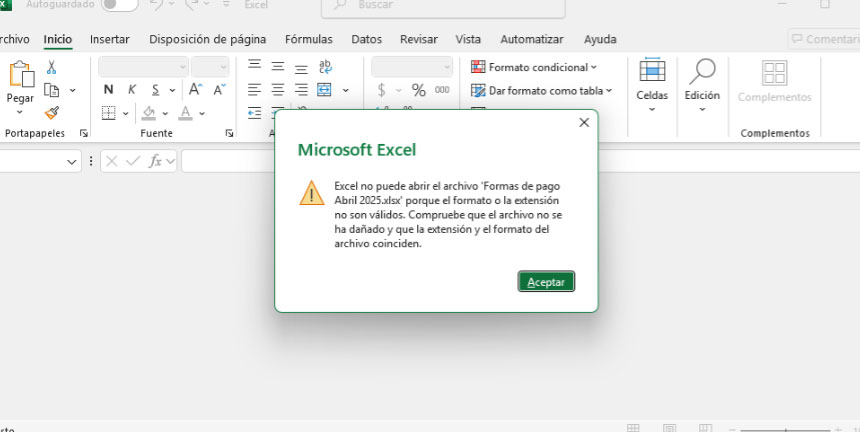Screen dimensions: 860x432
Task: Click Dar formato como tabla icon
Action: tap(478, 90)
